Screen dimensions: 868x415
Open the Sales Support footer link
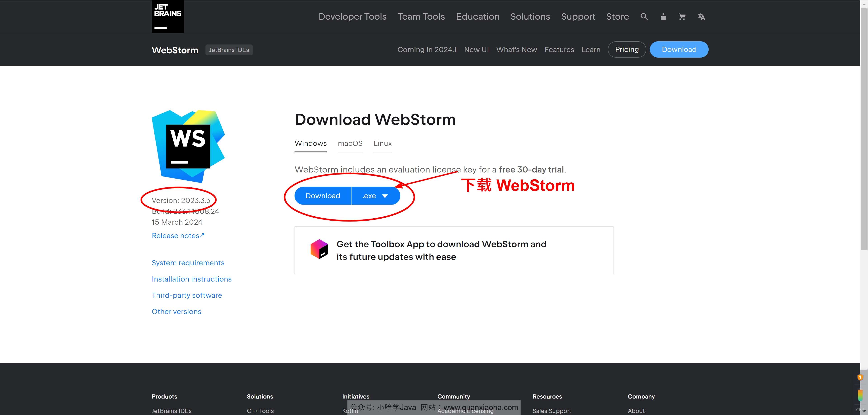[x=552, y=411]
